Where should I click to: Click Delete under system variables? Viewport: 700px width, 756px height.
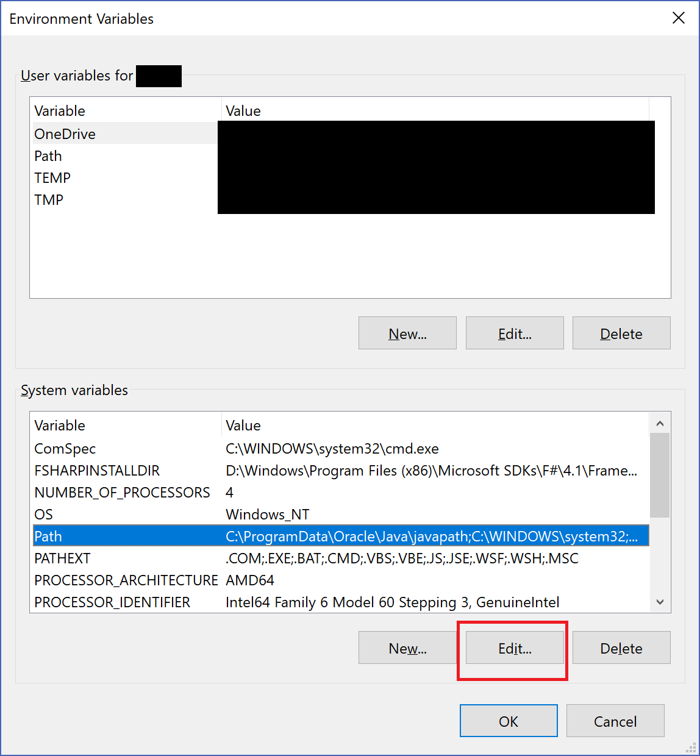point(621,647)
